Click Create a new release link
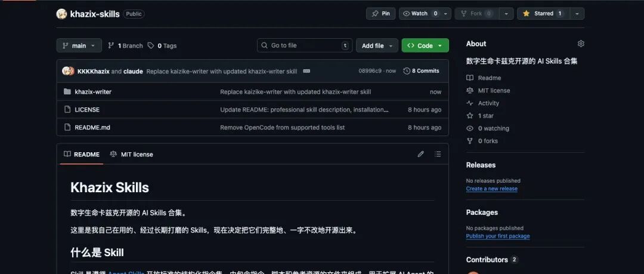 [x=491, y=189]
